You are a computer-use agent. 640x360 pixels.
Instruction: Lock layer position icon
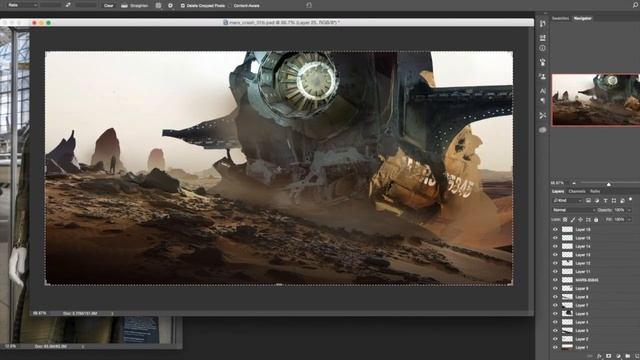point(580,220)
